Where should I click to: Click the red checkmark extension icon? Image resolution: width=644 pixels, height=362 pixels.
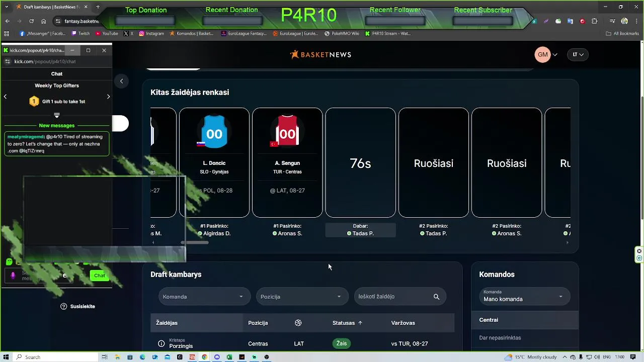tap(582, 21)
